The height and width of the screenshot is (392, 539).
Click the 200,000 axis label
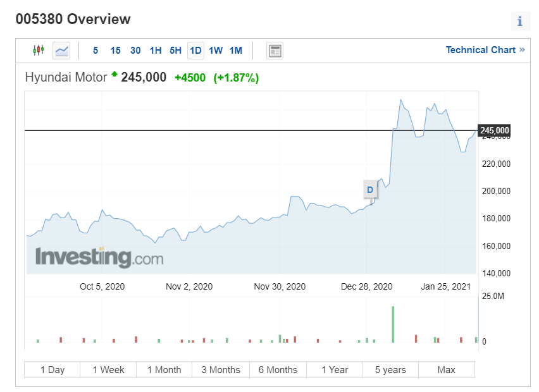click(x=496, y=191)
